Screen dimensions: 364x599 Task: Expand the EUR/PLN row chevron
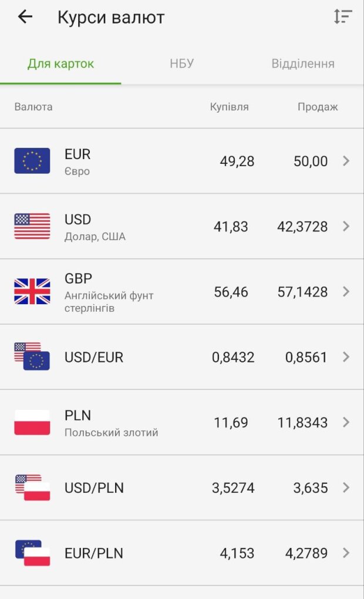[x=346, y=553]
